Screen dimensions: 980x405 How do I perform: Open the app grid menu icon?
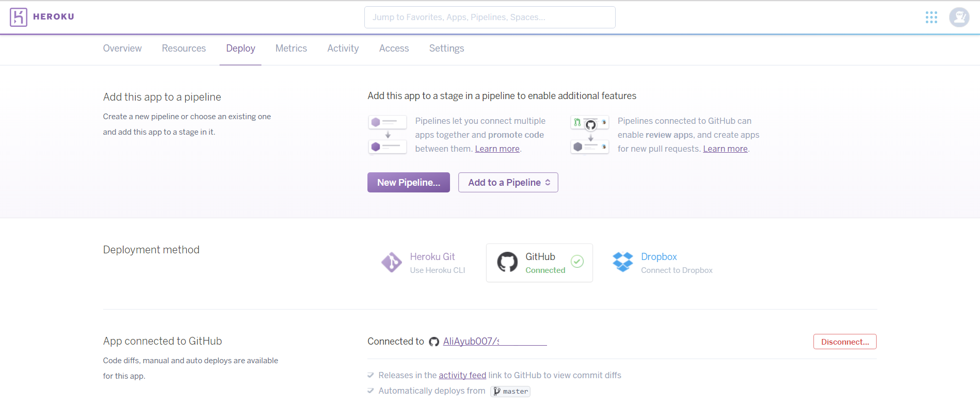(931, 18)
